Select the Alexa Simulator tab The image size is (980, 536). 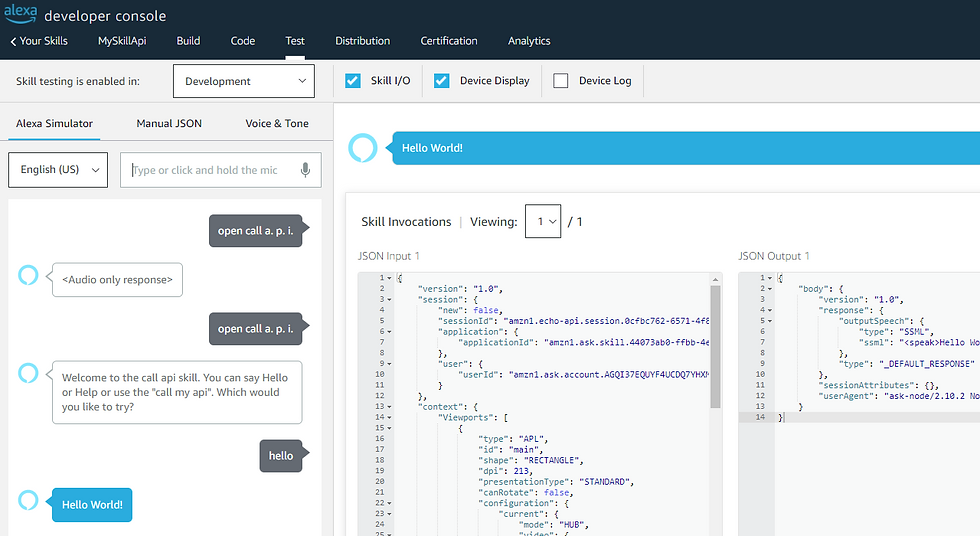[54, 124]
